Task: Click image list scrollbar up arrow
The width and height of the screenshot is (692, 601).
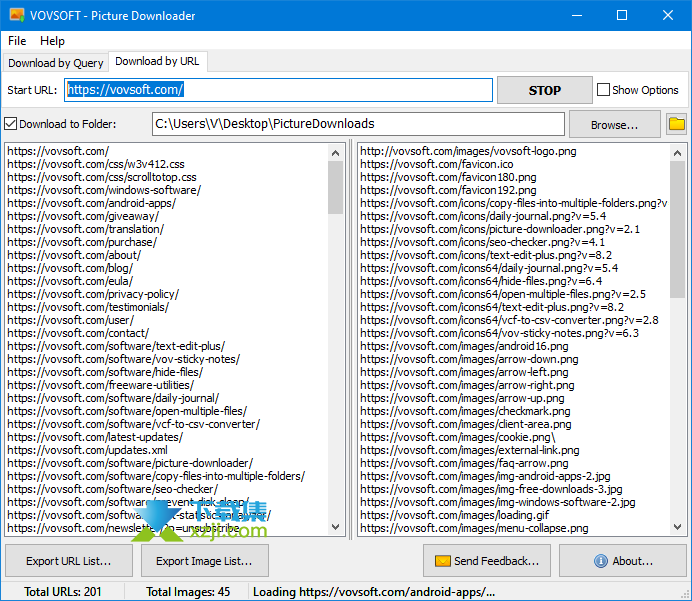Action: tap(677, 153)
